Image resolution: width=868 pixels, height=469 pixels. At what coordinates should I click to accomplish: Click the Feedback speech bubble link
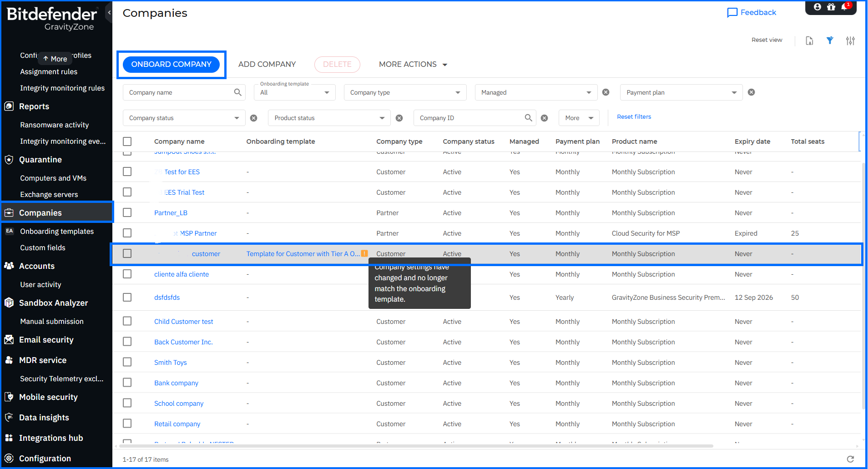click(752, 13)
